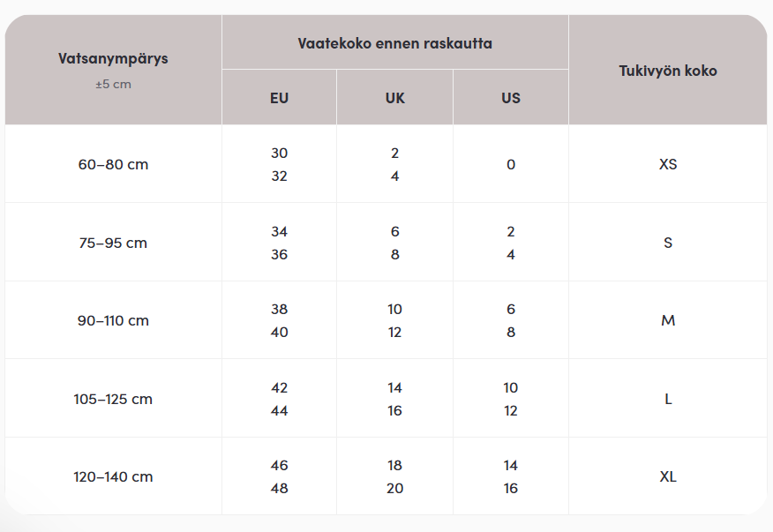
Task: Select the M belt size cell
Action: [x=668, y=320]
